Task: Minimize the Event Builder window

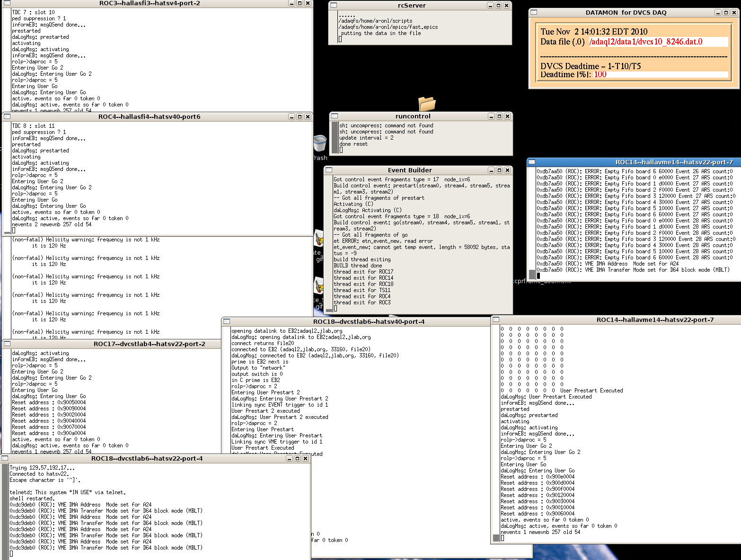Action: (491, 170)
